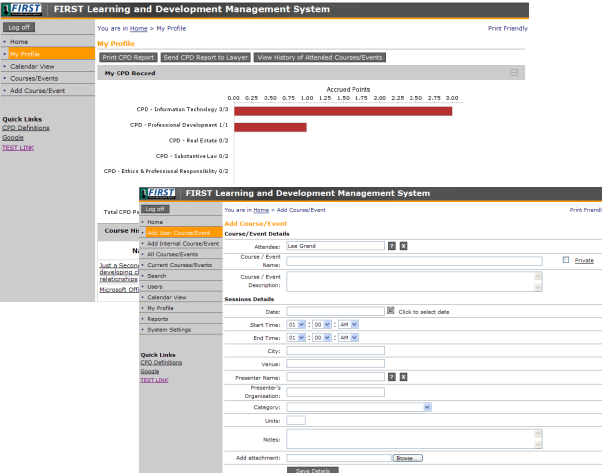The height and width of the screenshot is (473, 602).
Task: Open Print Friendly link in the back window
Action: tap(508, 28)
